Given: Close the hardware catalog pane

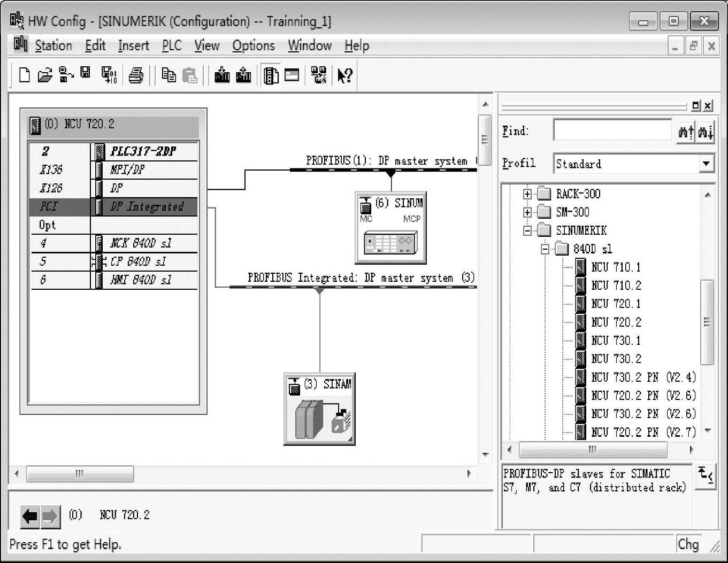Looking at the screenshot, I should [x=708, y=106].
